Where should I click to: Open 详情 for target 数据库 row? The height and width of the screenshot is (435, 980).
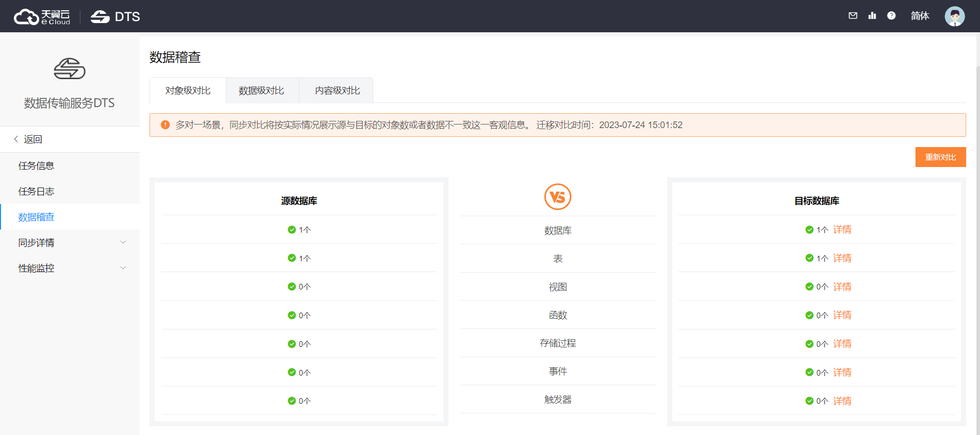click(842, 230)
